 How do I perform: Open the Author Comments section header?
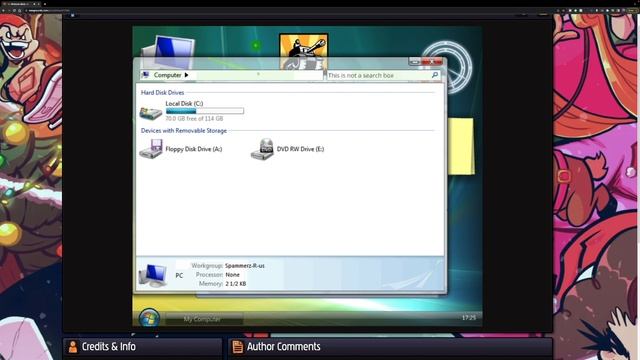tap(390, 347)
